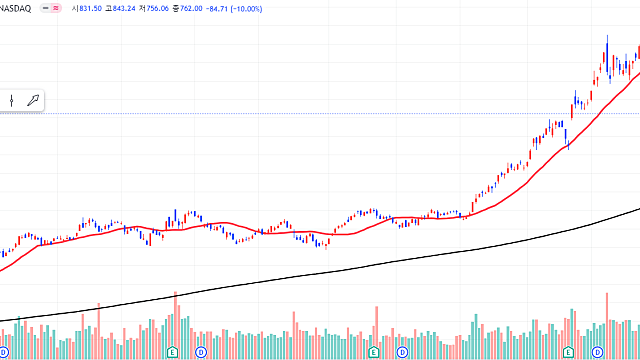Screen dimensions: 640x360
Task: Toggle the gray minus pill button beside NASDAQ
Action: 46,8
